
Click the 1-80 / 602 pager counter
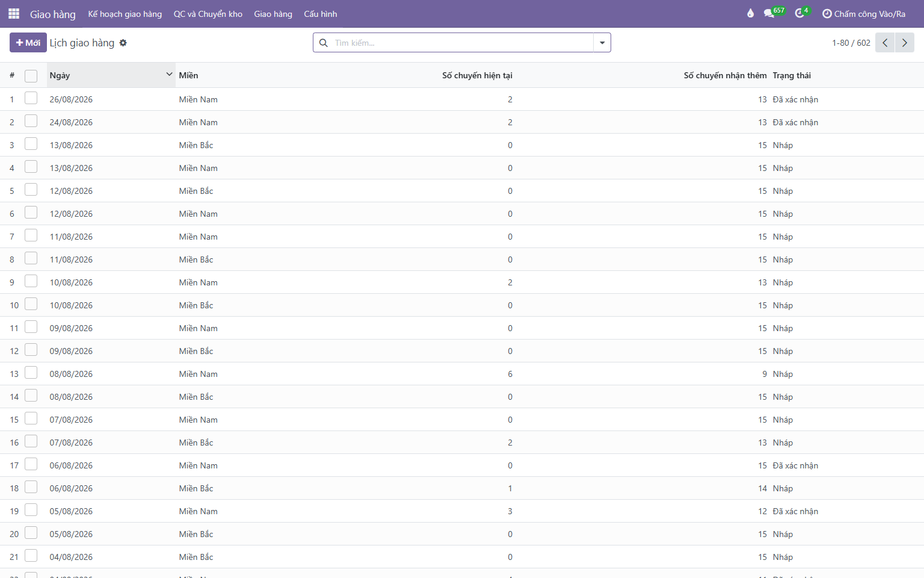(851, 43)
